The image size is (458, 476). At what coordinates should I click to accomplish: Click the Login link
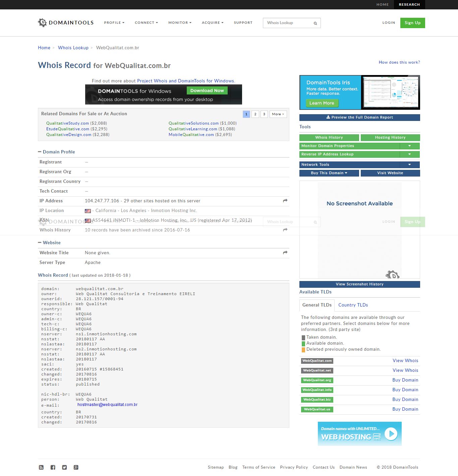click(x=389, y=23)
